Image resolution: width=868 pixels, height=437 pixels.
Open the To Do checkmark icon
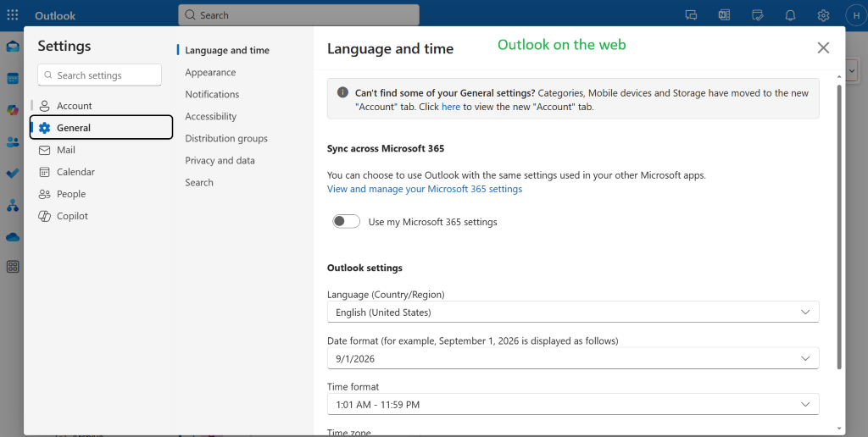coord(13,173)
